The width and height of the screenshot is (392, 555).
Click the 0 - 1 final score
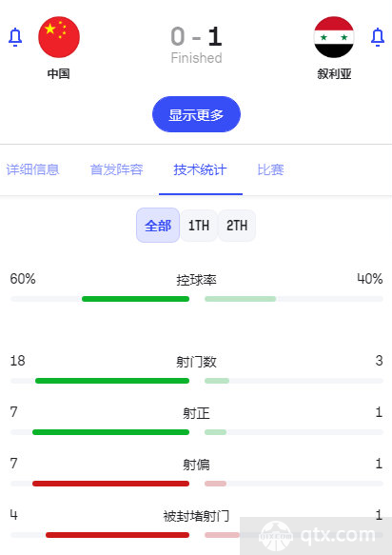coord(196,37)
